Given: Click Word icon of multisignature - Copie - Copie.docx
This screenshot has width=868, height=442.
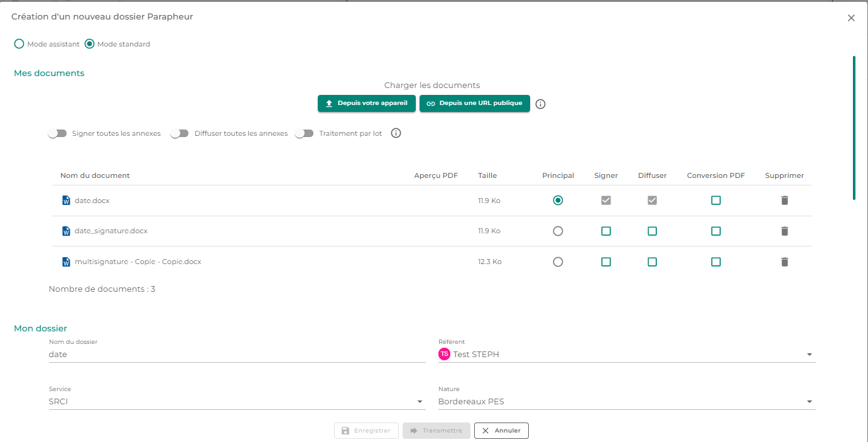Looking at the screenshot, I should [66, 262].
